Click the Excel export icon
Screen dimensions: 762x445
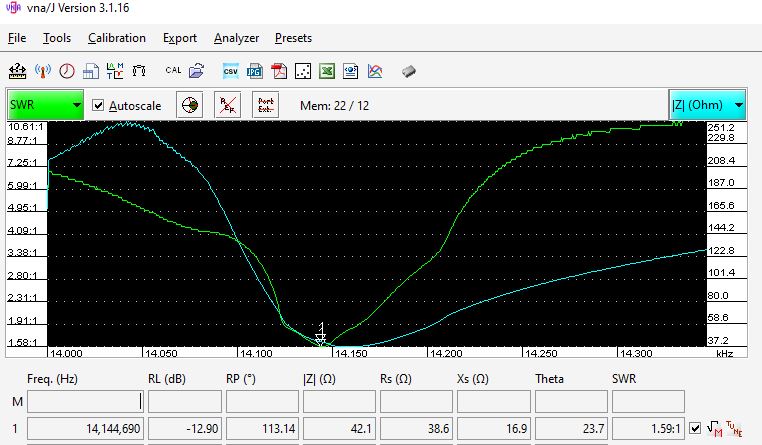pyautogui.click(x=327, y=71)
